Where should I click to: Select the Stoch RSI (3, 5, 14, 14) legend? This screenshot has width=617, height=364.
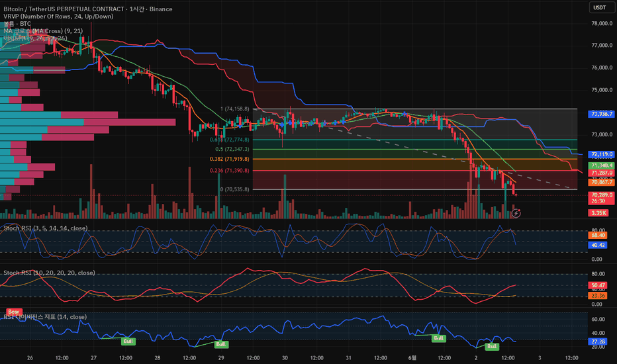tap(46, 228)
